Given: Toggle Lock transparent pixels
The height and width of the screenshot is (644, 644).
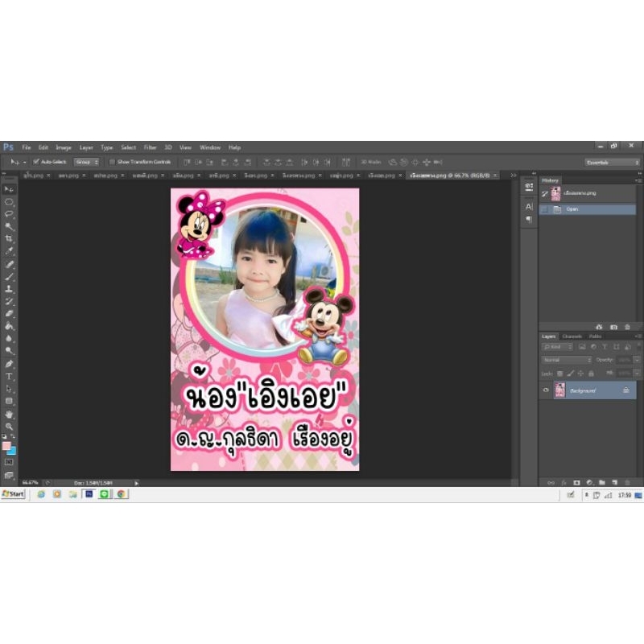Looking at the screenshot, I should [559, 374].
